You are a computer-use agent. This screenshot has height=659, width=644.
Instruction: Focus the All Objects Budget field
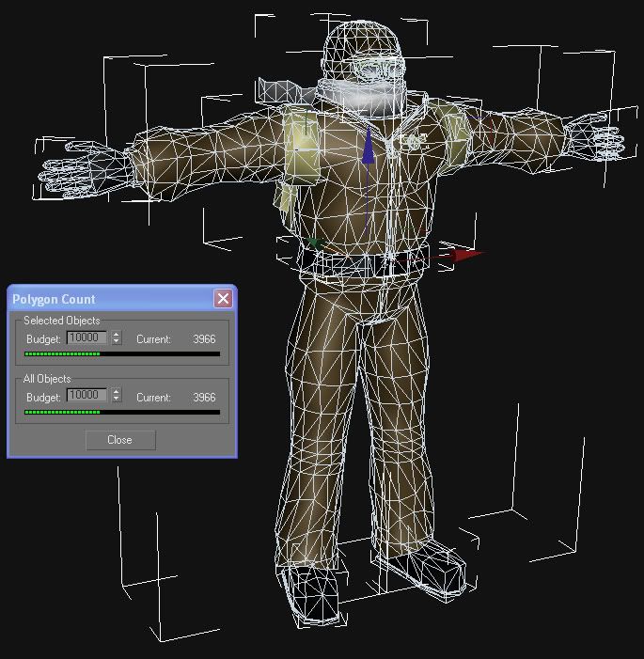click(87, 395)
